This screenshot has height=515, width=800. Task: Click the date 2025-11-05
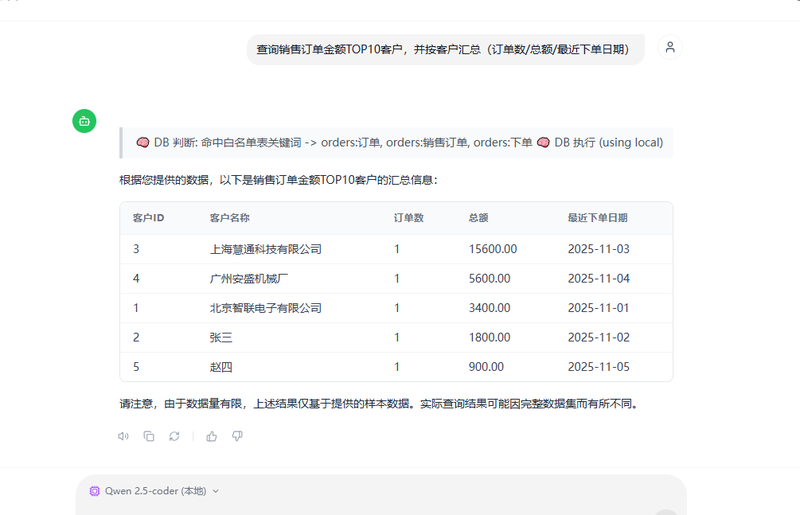pos(598,367)
